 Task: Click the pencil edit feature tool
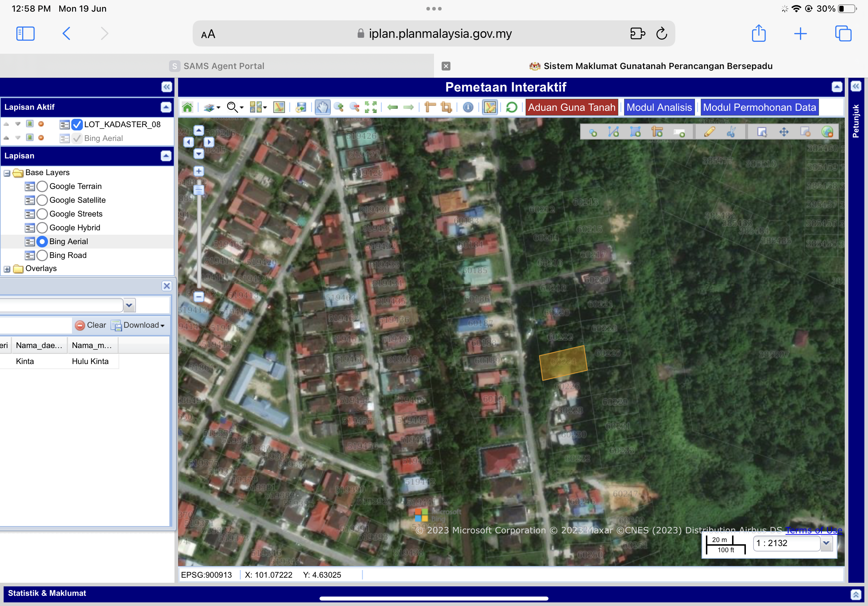709,132
